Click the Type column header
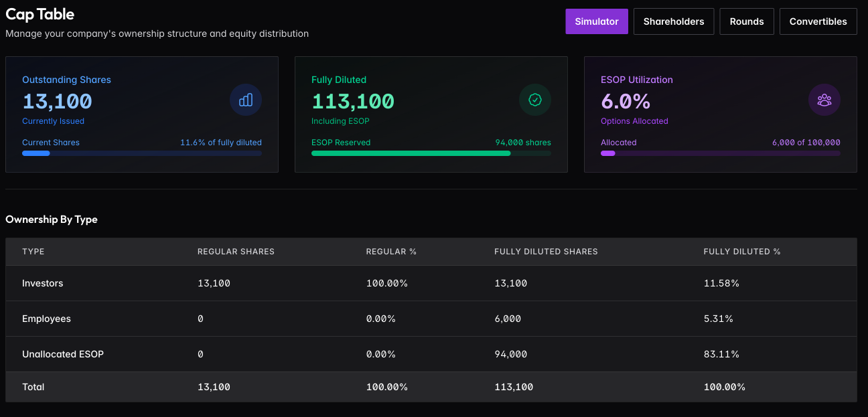 coord(33,252)
